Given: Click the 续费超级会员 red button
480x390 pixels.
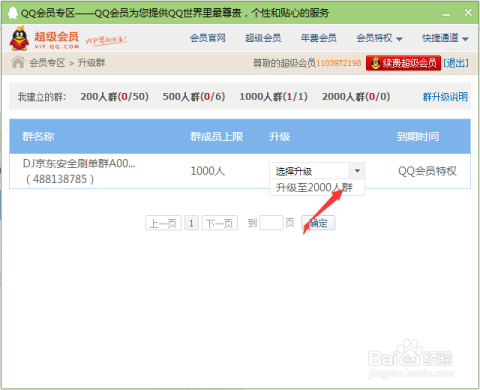Looking at the screenshot, I should click(403, 63).
